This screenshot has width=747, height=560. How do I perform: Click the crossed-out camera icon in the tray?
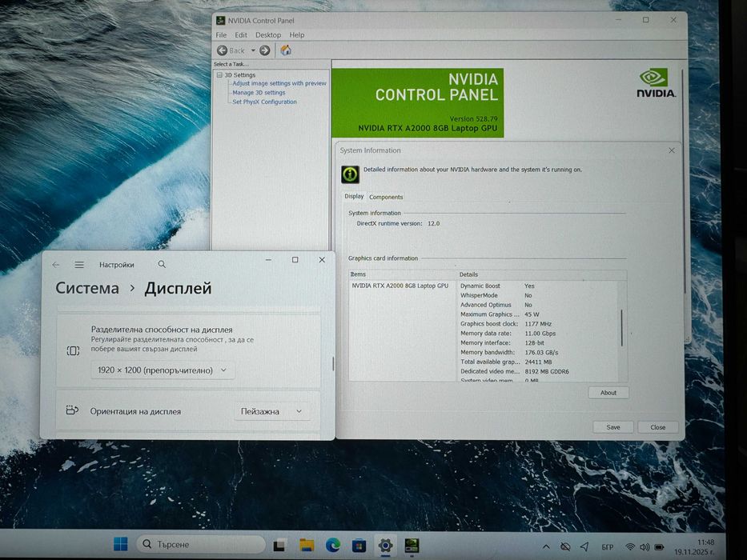click(565, 546)
